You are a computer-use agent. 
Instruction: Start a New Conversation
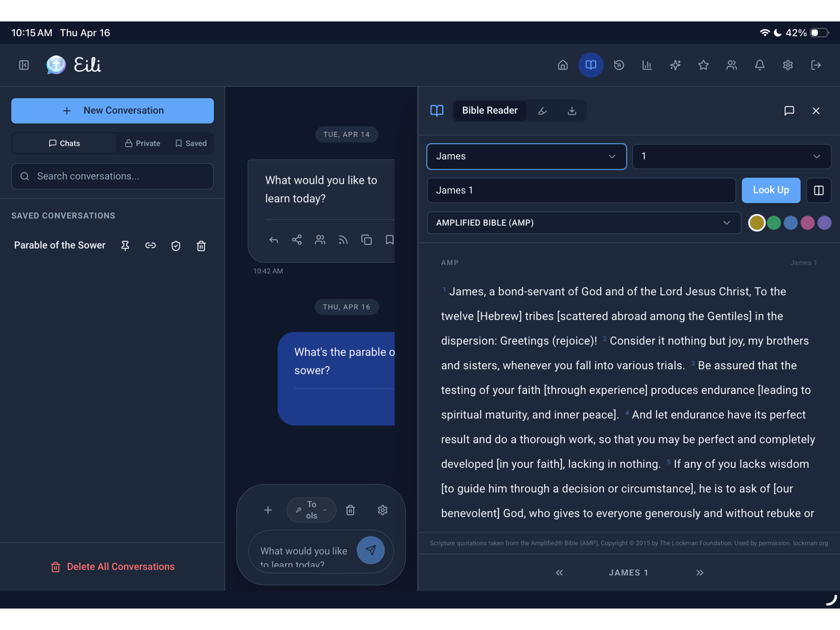point(113,110)
